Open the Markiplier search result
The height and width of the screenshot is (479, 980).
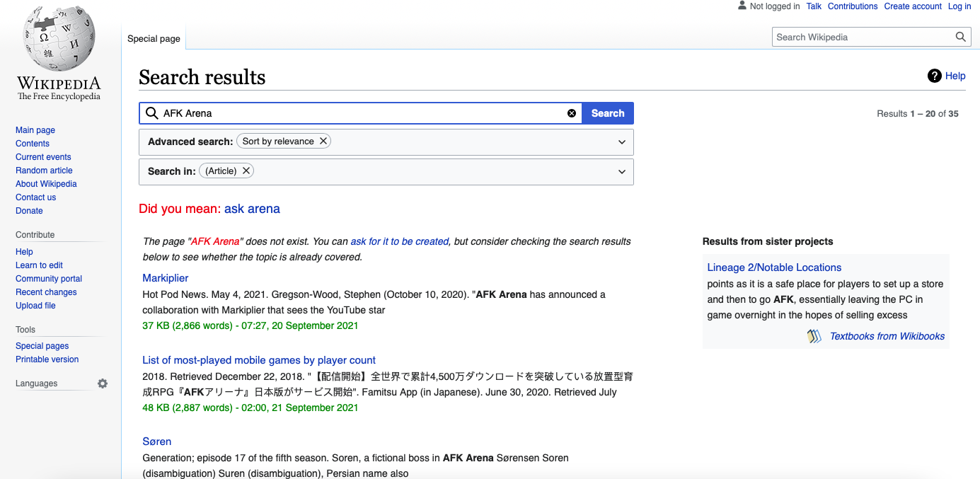[166, 278]
